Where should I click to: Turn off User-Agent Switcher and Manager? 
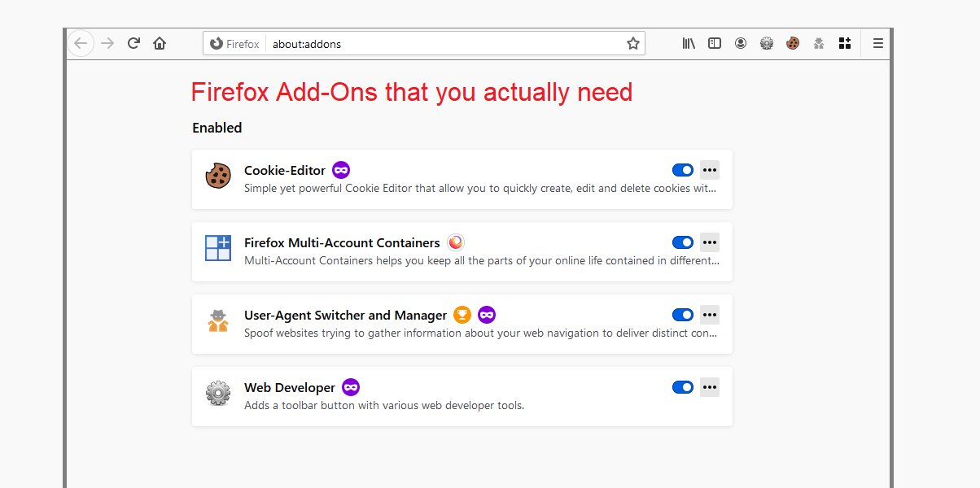click(x=682, y=315)
